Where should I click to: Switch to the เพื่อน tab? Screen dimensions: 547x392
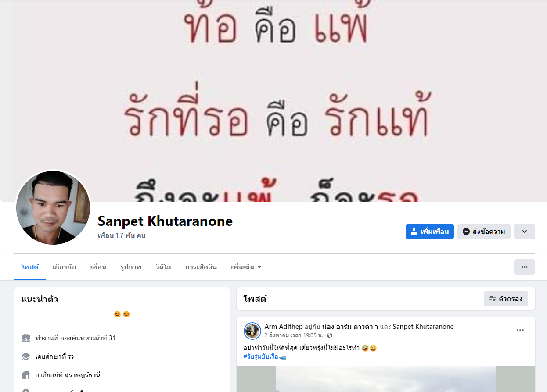[98, 267]
